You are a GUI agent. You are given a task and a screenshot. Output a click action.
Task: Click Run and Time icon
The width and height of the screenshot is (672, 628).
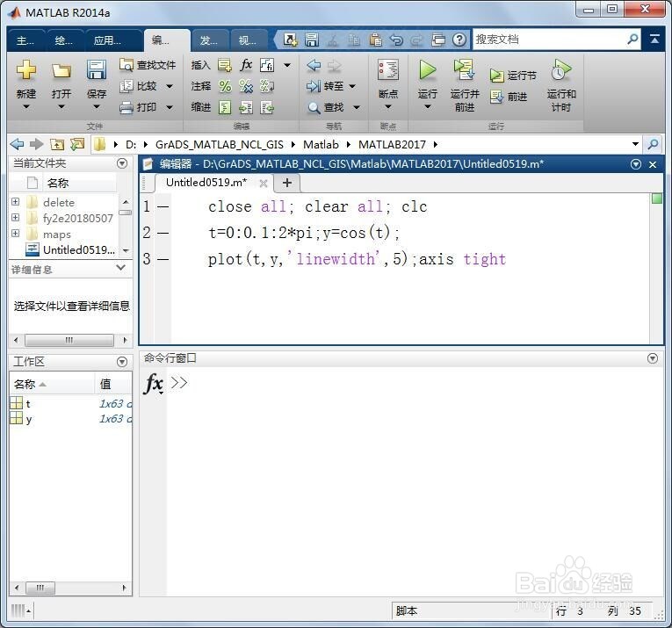pyautogui.click(x=561, y=69)
